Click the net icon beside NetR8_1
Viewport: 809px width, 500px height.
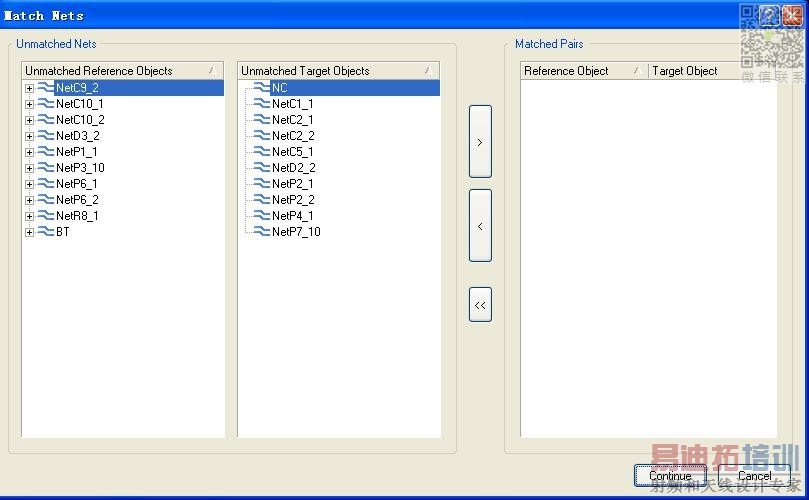pos(46,215)
